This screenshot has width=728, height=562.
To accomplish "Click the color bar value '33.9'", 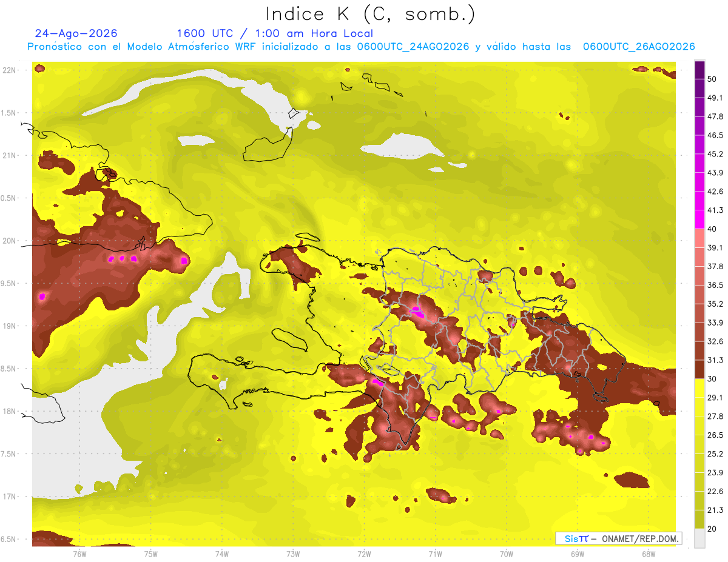I will [715, 323].
